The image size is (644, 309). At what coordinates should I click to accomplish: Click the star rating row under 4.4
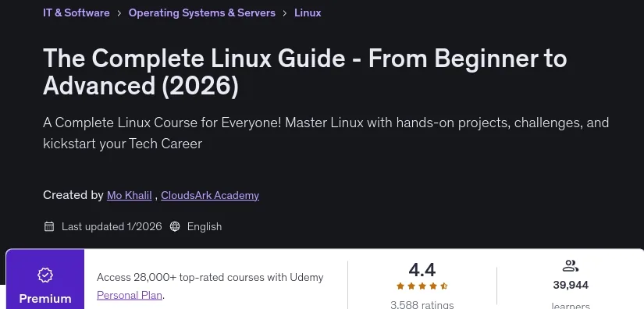[422, 286]
